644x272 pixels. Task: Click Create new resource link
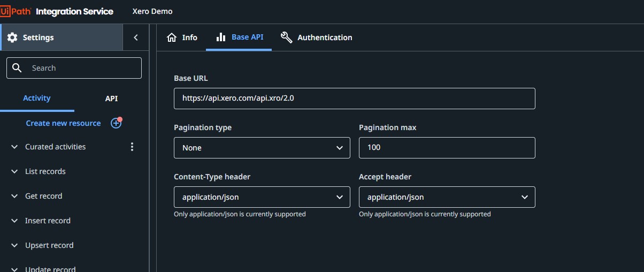(x=63, y=123)
